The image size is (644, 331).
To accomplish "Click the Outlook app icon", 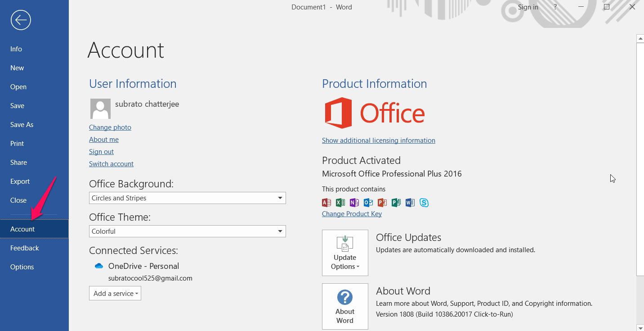I will click(368, 203).
